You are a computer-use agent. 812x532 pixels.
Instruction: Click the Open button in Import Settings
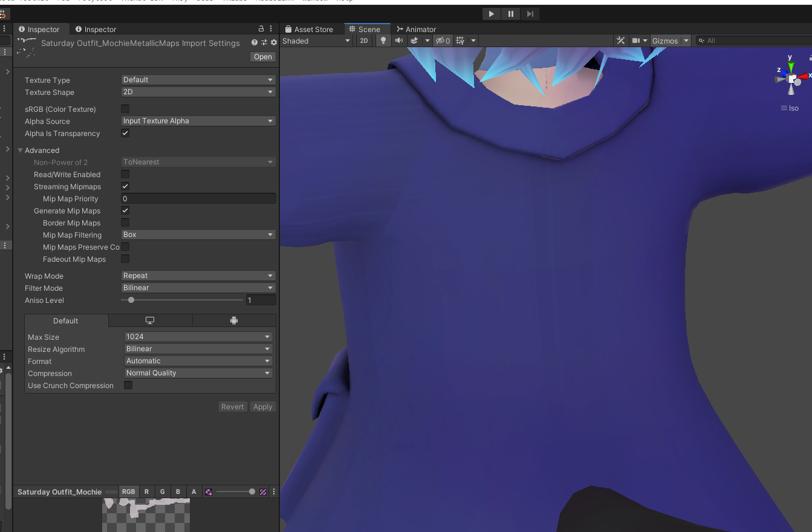tap(262, 56)
